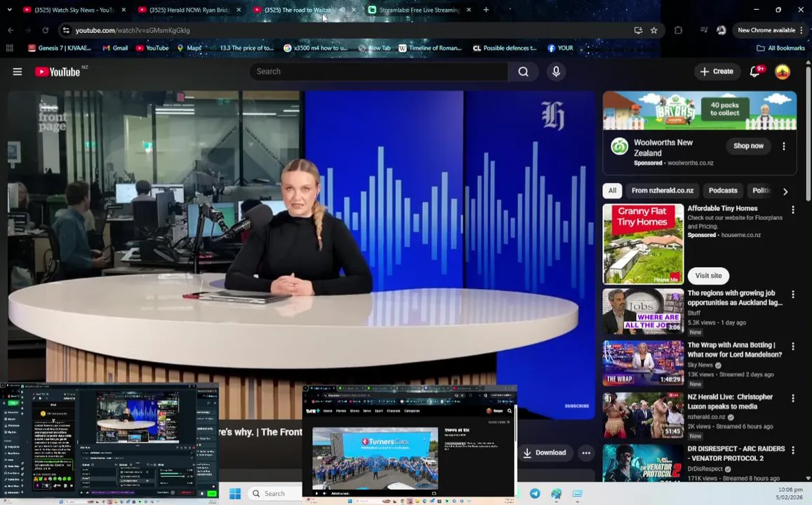Open the Create menu
The image size is (812, 505).
point(717,72)
